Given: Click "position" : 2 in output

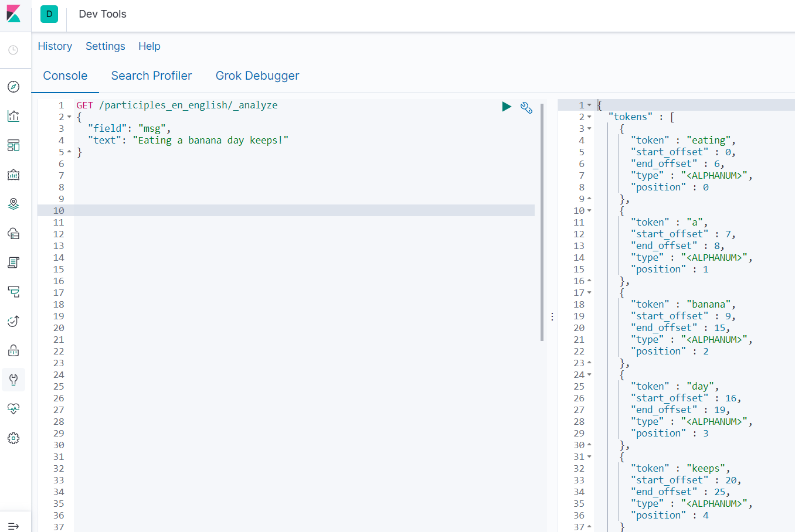Looking at the screenshot, I should point(670,352).
